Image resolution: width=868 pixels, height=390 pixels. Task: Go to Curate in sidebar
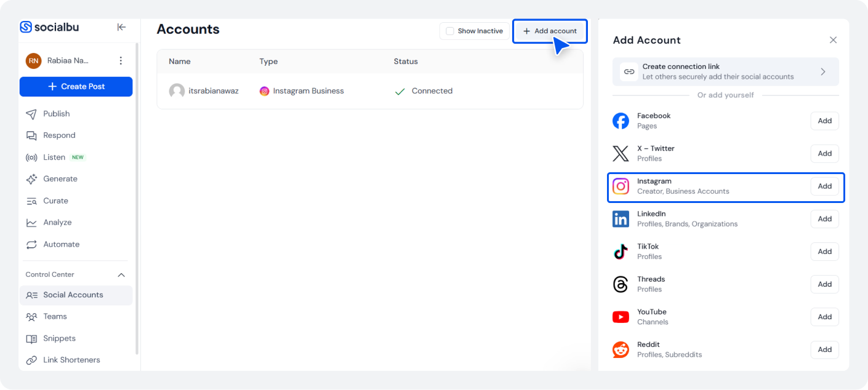(x=76, y=201)
